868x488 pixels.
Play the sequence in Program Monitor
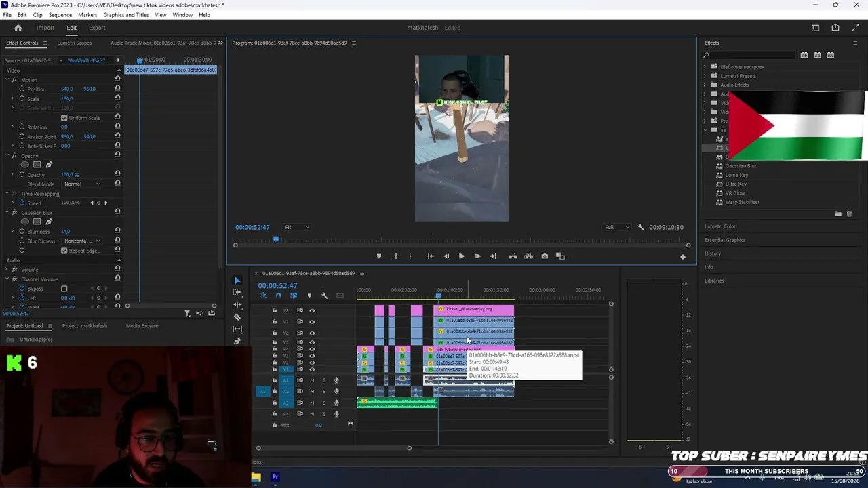(x=462, y=256)
